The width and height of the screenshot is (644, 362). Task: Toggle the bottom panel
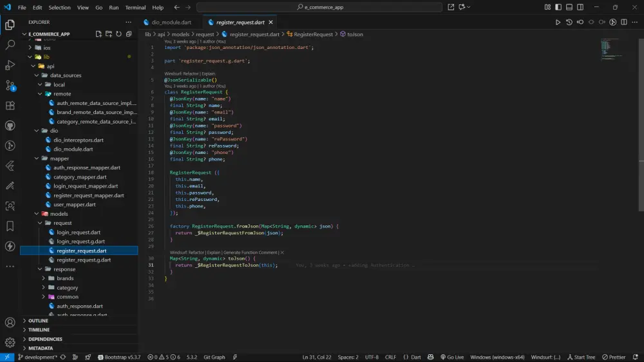click(x=569, y=7)
